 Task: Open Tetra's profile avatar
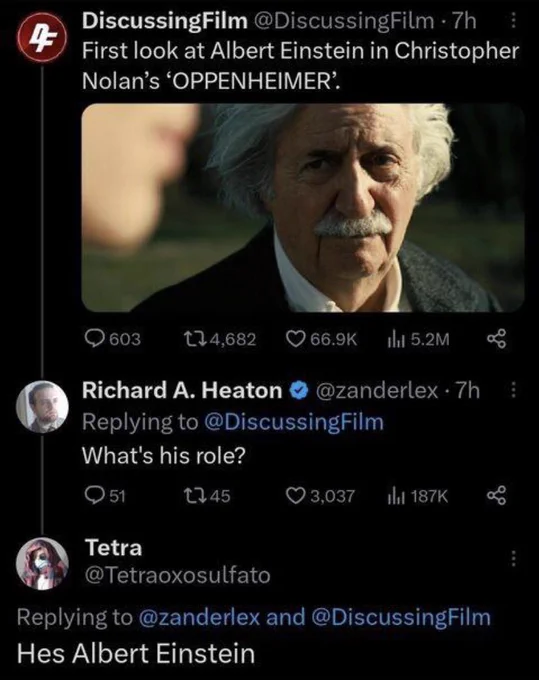[x=42, y=564]
